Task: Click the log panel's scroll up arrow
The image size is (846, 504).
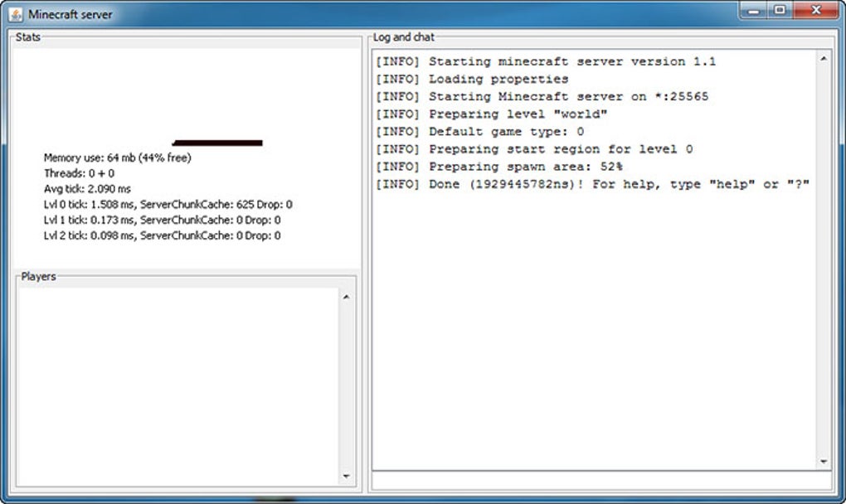Action: (x=824, y=58)
